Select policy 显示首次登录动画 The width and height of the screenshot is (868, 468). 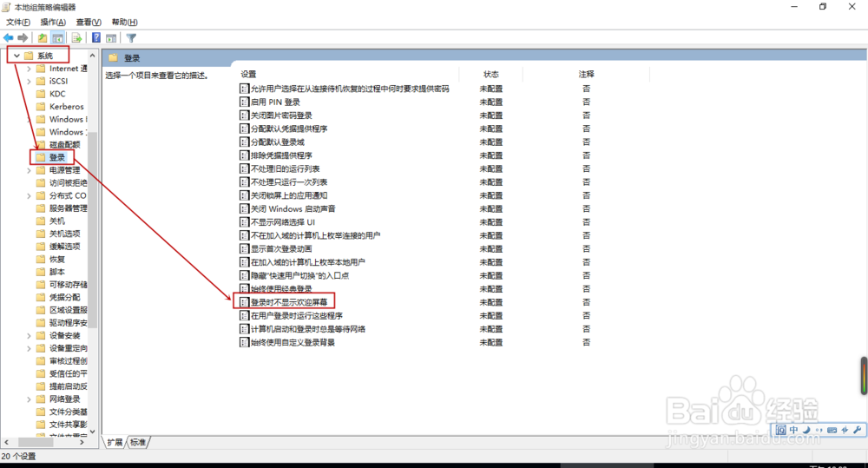click(281, 248)
